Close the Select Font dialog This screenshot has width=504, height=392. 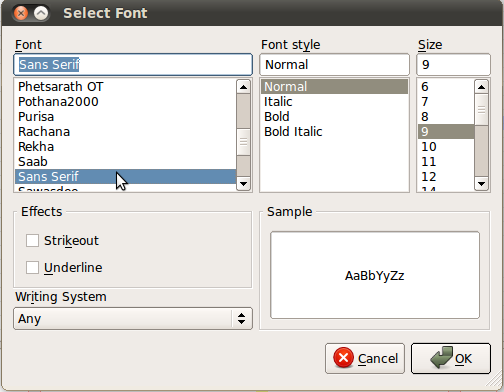(x=21, y=13)
